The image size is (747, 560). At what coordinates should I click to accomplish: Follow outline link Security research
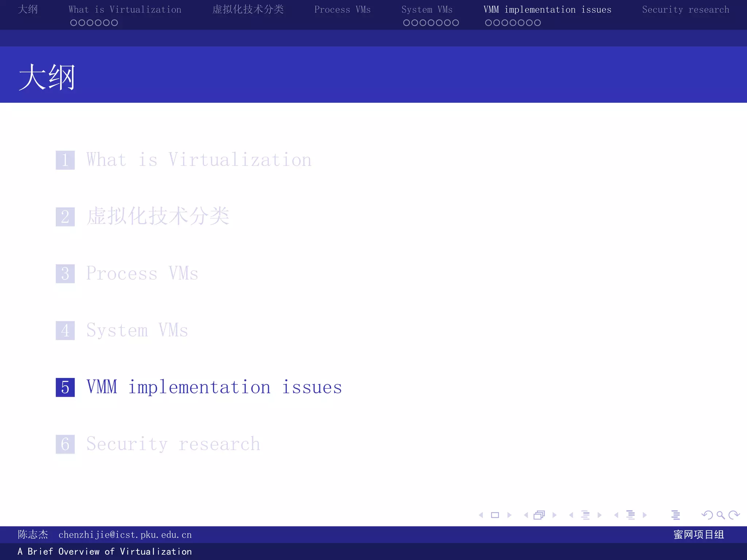click(x=173, y=444)
